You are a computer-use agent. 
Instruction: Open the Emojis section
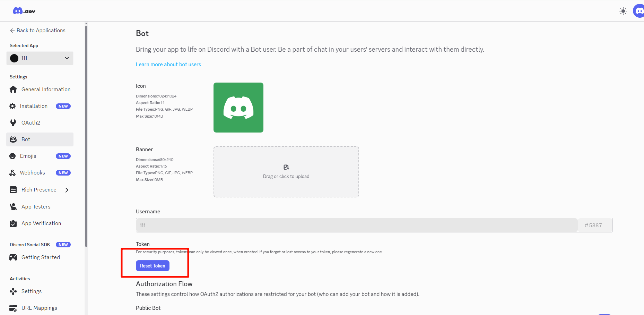29,156
